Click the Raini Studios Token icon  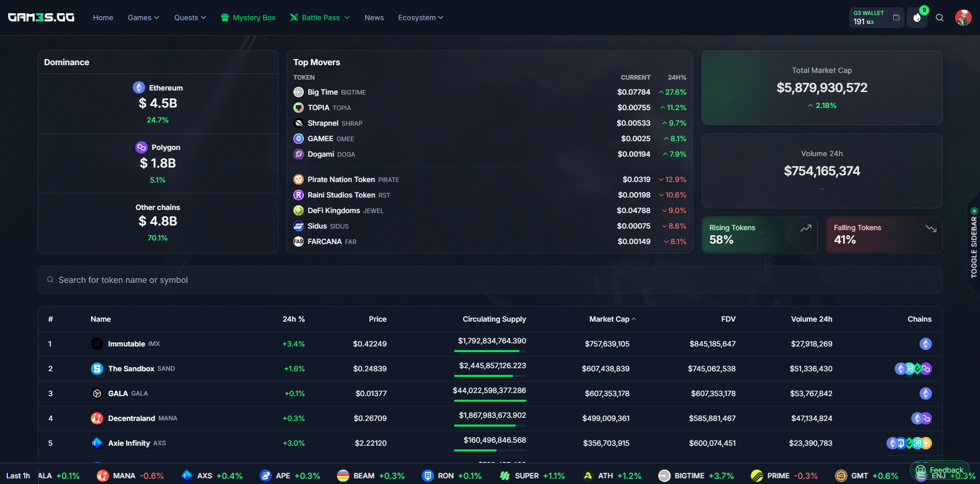coord(299,195)
